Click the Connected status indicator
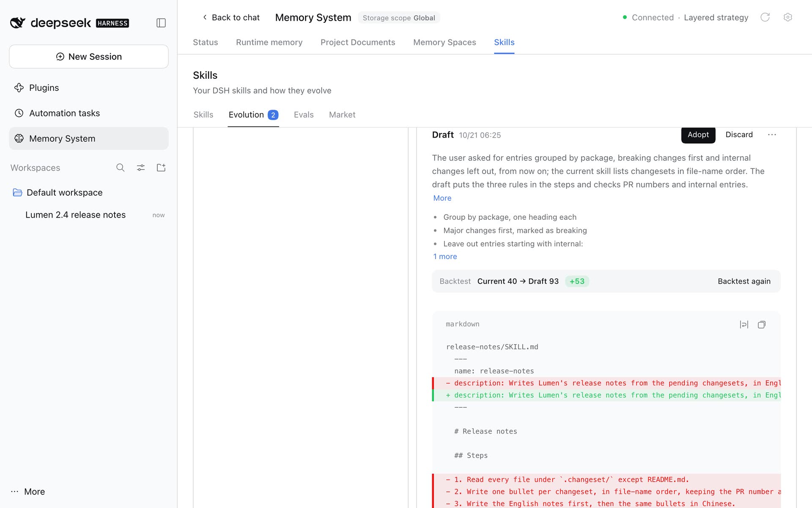812x508 pixels. tap(648, 17)
